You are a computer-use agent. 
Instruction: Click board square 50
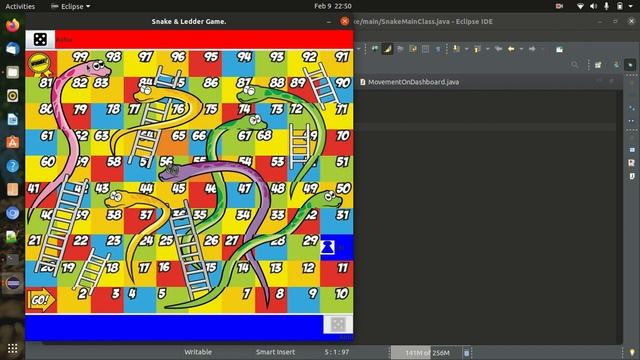coord(337,195)
